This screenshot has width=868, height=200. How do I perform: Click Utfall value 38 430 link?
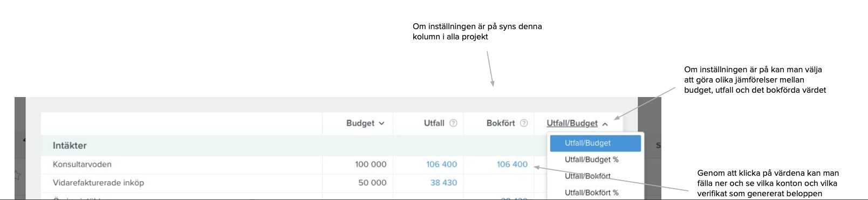click(x=443, y=183)
